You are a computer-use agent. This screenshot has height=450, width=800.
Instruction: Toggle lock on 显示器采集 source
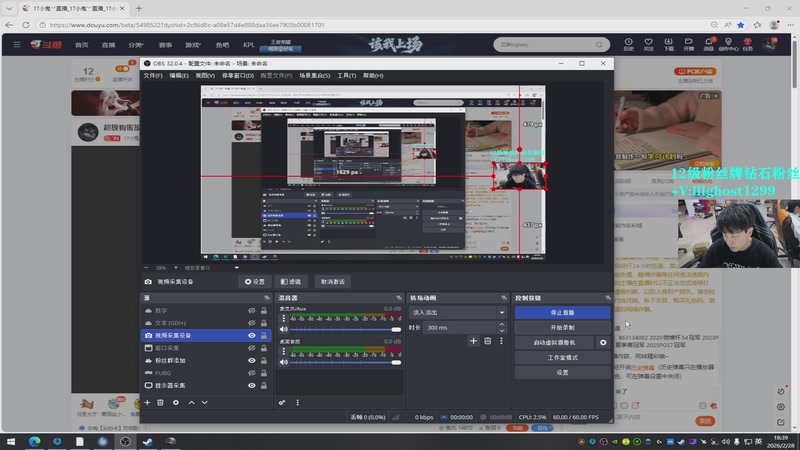click(x=264, y=386)
